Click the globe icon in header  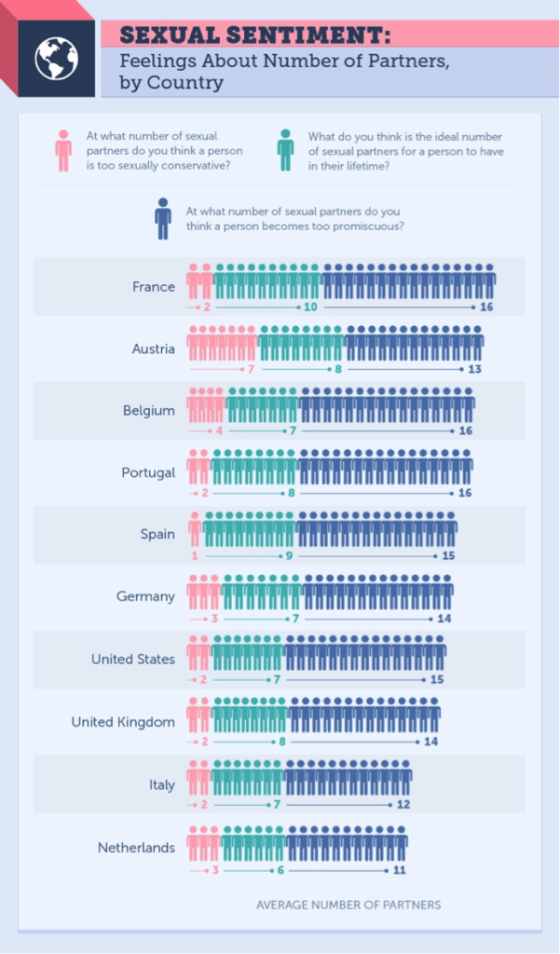pyautogui.click(x=56, y=59)
